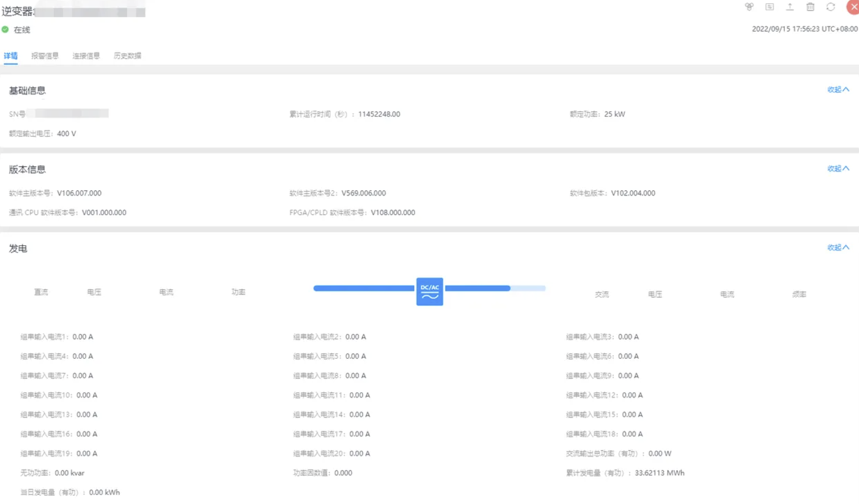Collapse the 版本信息 section
The height and width of the screenshot is (504, 859).
click(x=838, y=168)
